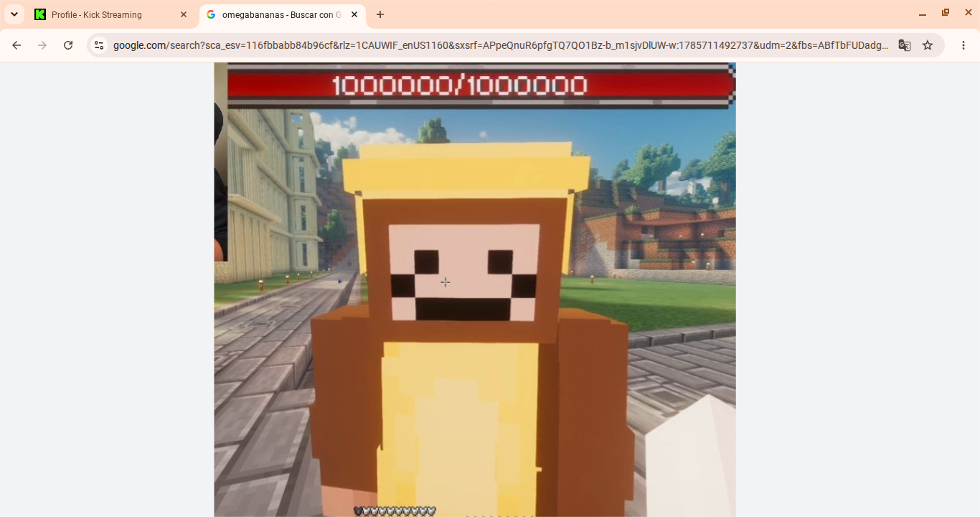Screen dimensions: 980x517
Task: Go back to the previous page
Action: point(17,45)
